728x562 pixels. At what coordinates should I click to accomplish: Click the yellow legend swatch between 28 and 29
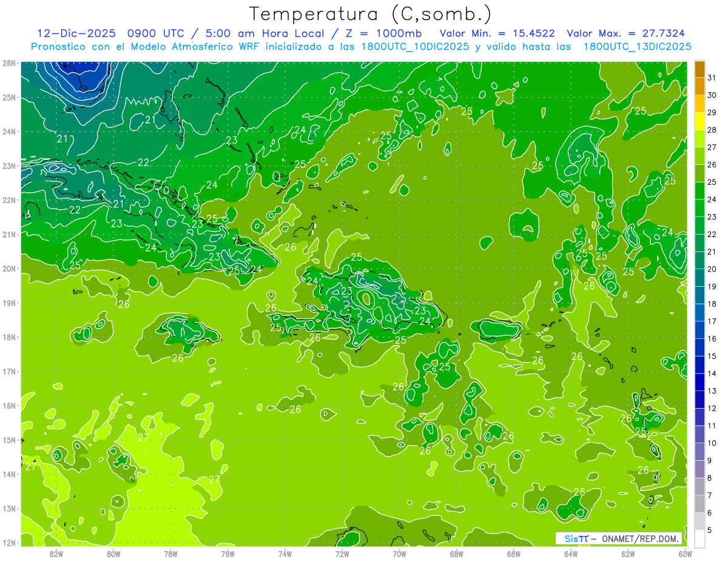(x=699, y=121)
